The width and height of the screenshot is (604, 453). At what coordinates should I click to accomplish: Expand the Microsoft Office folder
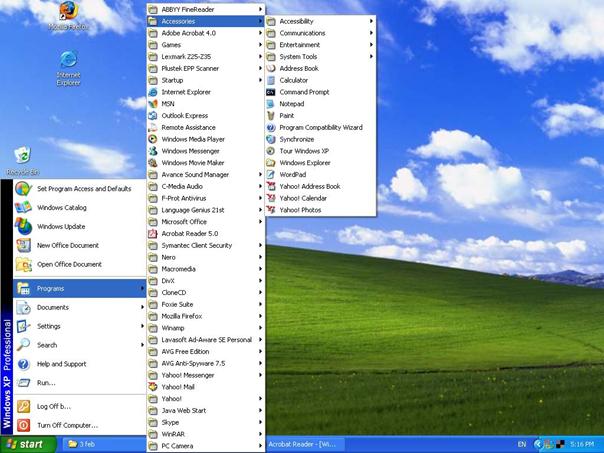[184, 221]
